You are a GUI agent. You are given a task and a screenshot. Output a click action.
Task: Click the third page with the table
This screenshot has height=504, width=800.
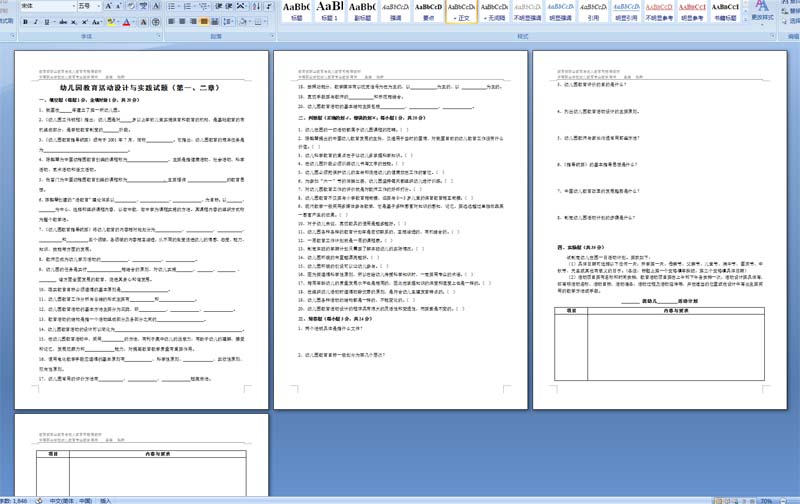point(660,230)
